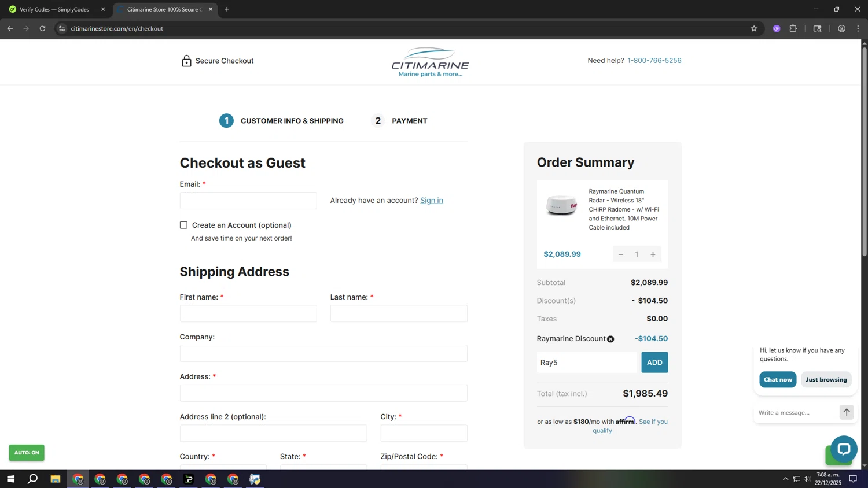Decrease quantity with minus button

pyautogui.click(x=621, y=254)
